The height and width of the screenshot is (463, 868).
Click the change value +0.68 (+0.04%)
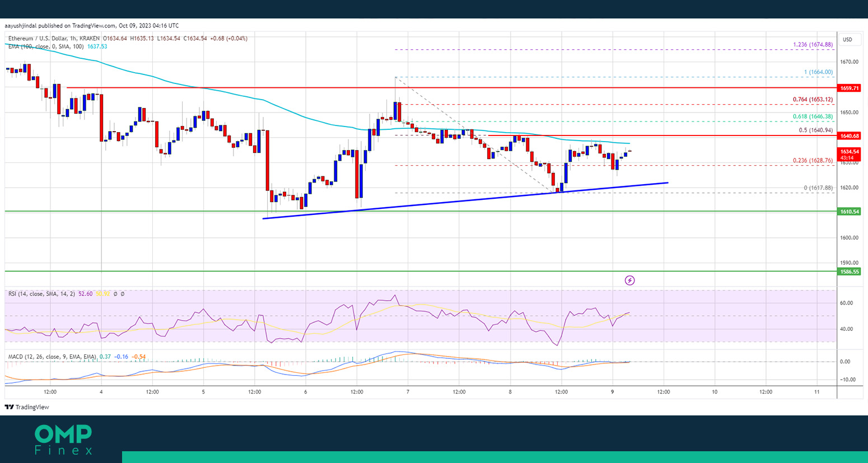[228, 39]
